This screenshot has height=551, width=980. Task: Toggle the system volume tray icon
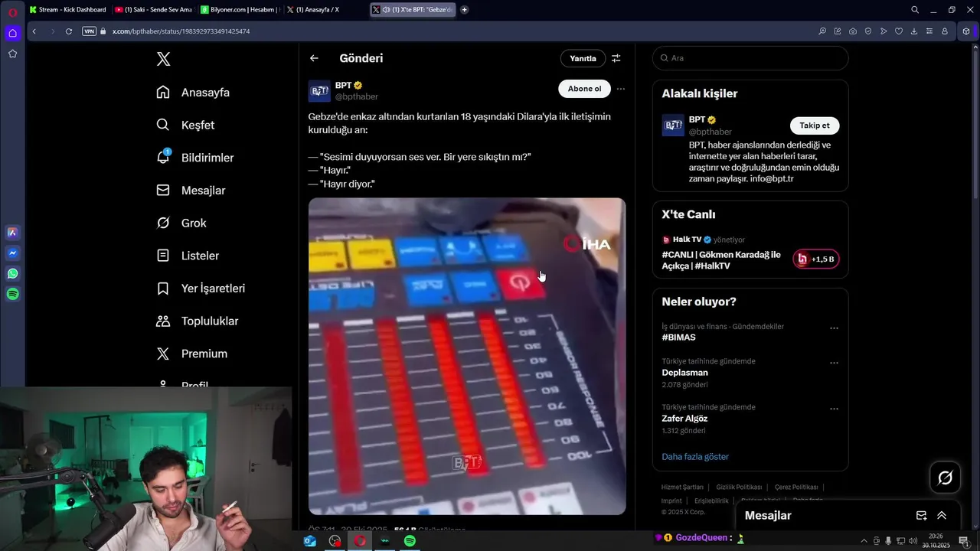[x=913, y=541]
